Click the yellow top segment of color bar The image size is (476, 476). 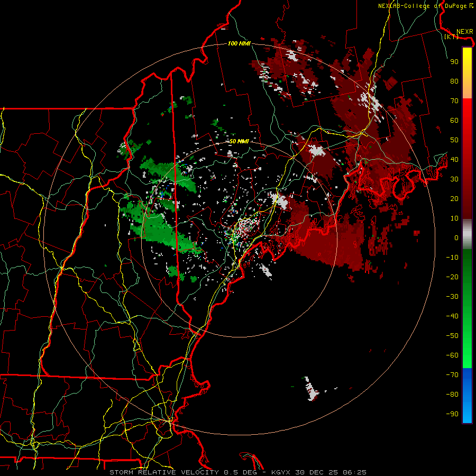(x=467, y=73)
